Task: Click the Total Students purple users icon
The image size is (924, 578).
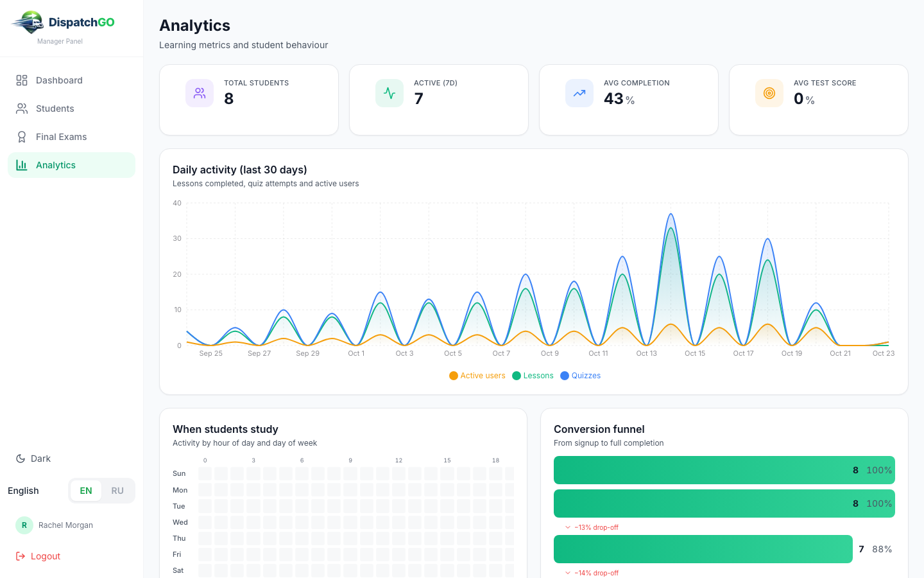Action: [200, 93]
